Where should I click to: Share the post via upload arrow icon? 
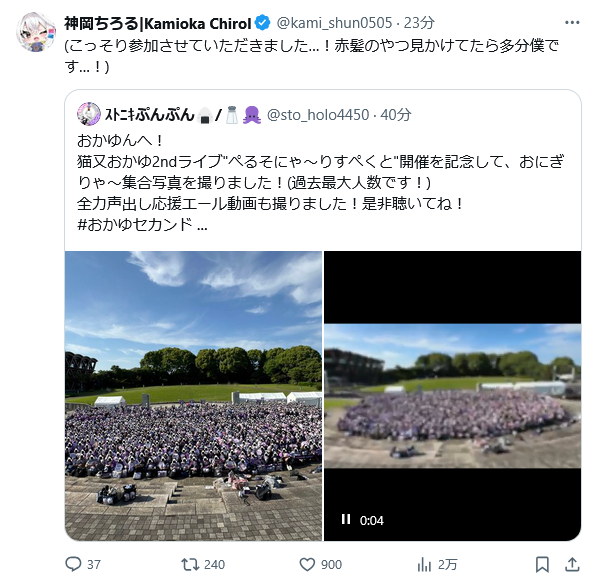[x=572, y=564]
